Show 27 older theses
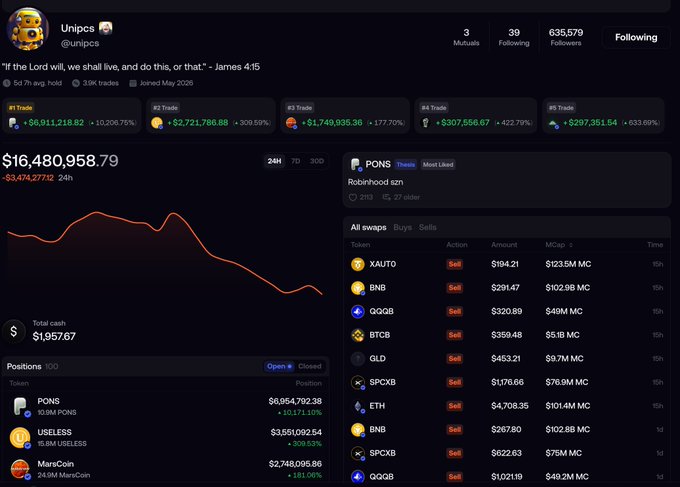 tap(401, 197)
